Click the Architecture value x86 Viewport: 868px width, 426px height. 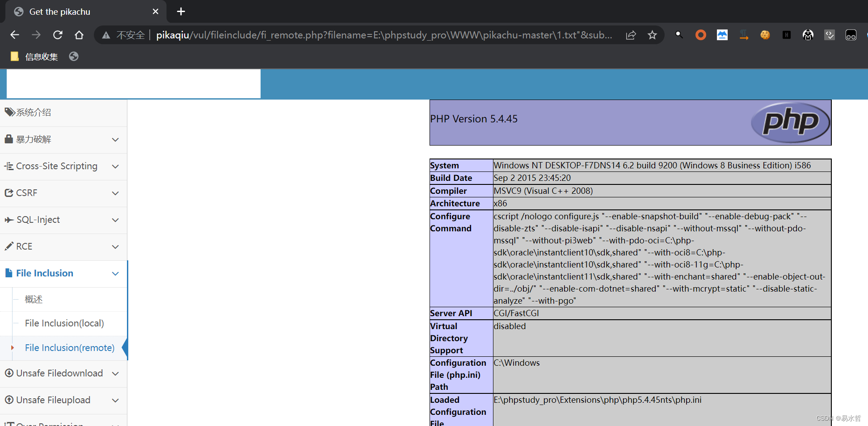pyautogui.click(x=500, y=203)
